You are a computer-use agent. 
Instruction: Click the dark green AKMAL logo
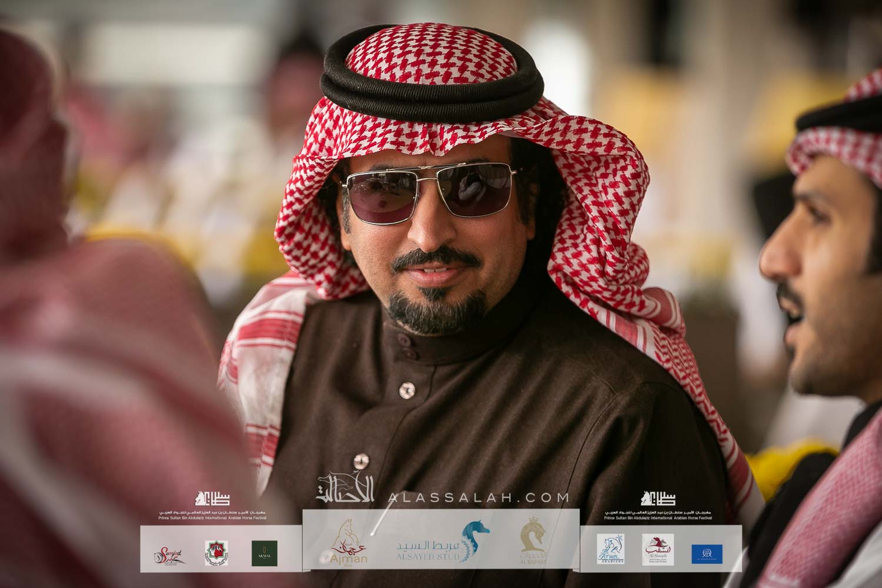264,553
